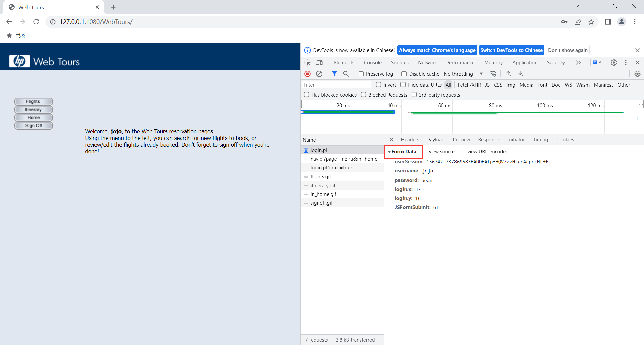Image resolution: width=644 pixels, height=345 pixels.
Task: Click the inspect element picker icon
Action: [x=307, y=63]
